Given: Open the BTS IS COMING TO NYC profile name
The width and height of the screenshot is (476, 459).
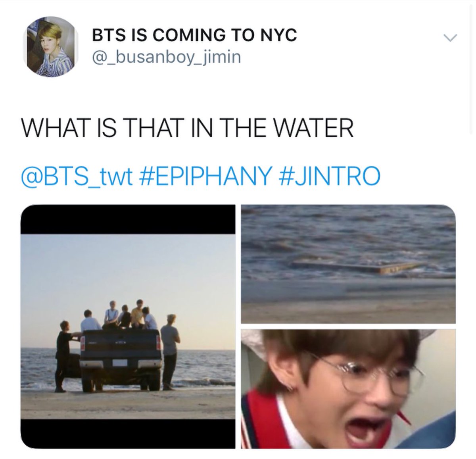Looking at the screenshot, I should pyautogui.click(x=194, y=35).
